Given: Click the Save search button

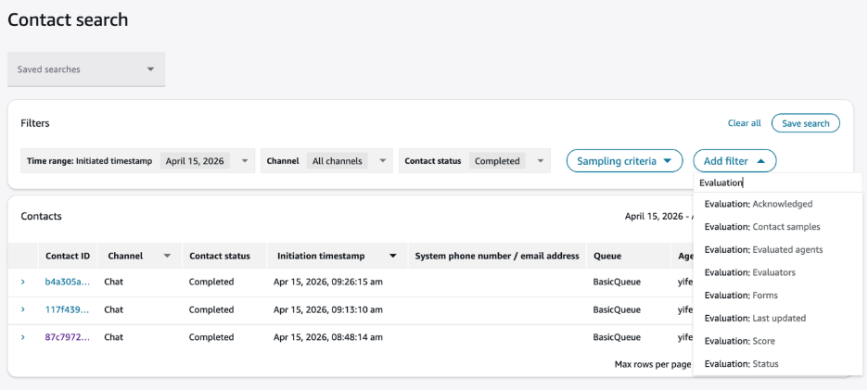Looking at the screenshot, I should coord(805,123).
